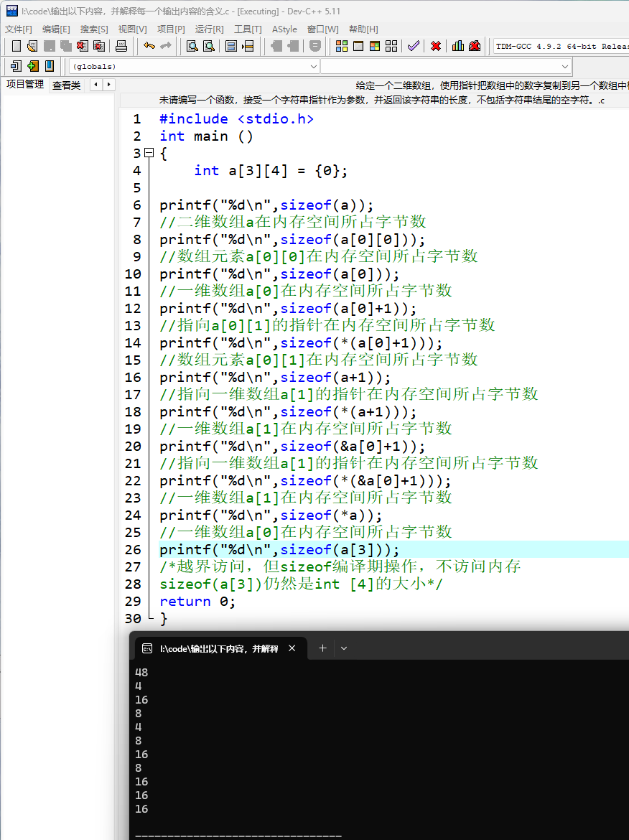Click the Redo toolbar arrow

[x=166, y=46]
